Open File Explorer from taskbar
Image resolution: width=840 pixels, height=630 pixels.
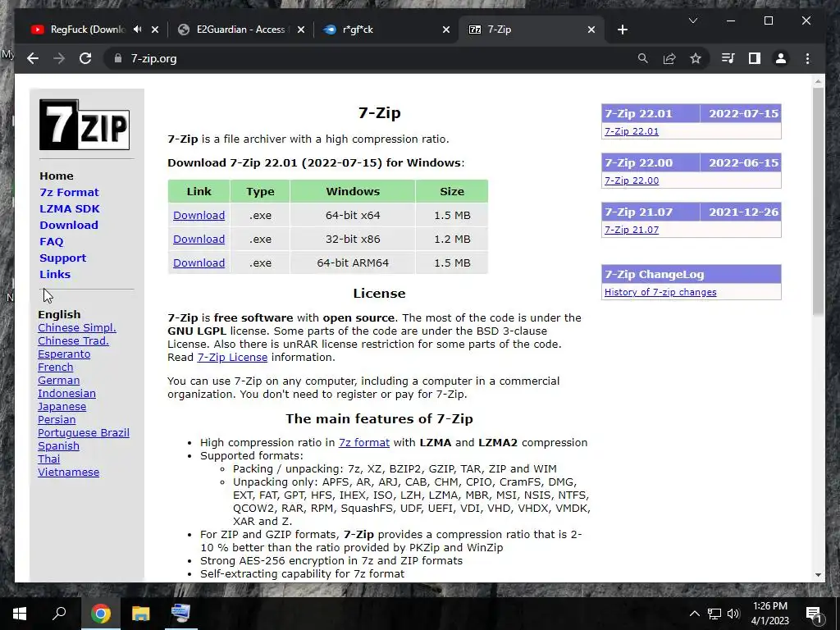pyautogui.click(x=140, y=614)
